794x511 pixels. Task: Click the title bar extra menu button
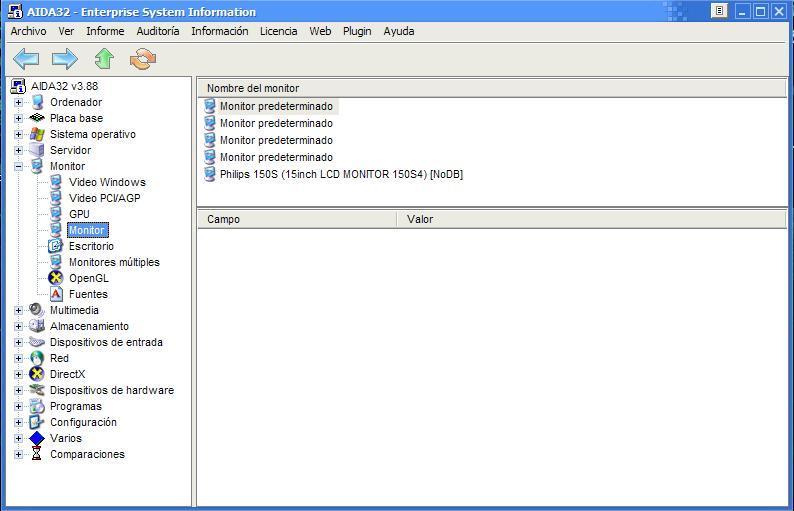coord(719,11)
